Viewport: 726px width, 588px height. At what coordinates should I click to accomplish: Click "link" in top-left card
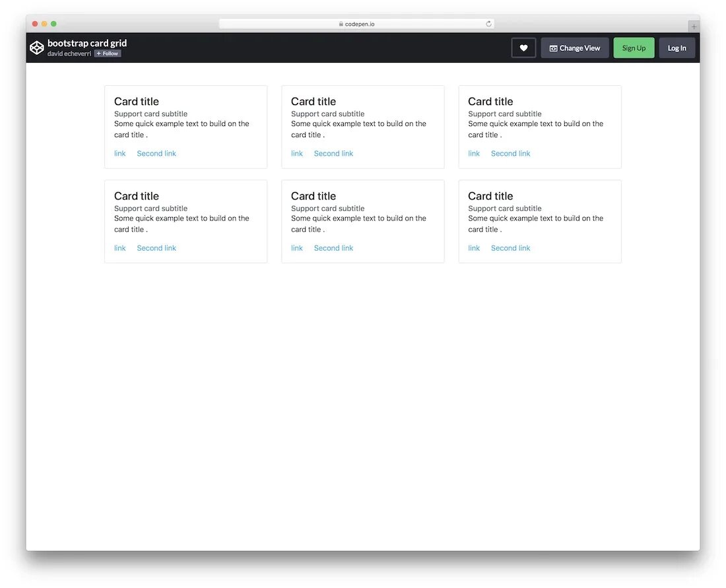[x=120, y=153]
